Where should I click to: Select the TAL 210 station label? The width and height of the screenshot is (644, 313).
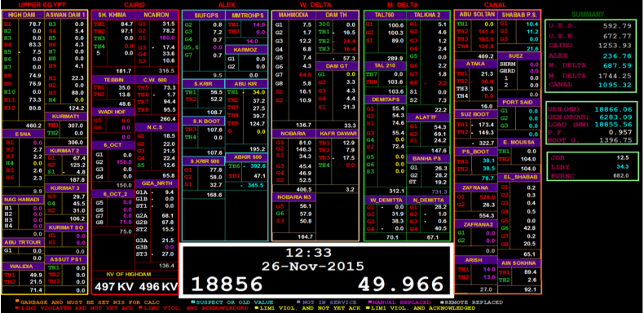click(385, 66)
